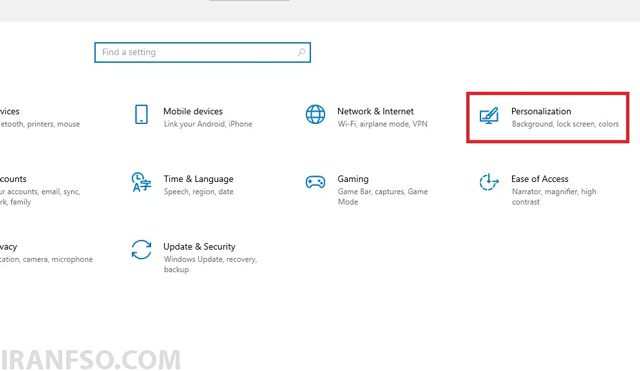
Task: Click 'Wi-Fi, airplane mode, VPN' description
Action: [382, 124]
